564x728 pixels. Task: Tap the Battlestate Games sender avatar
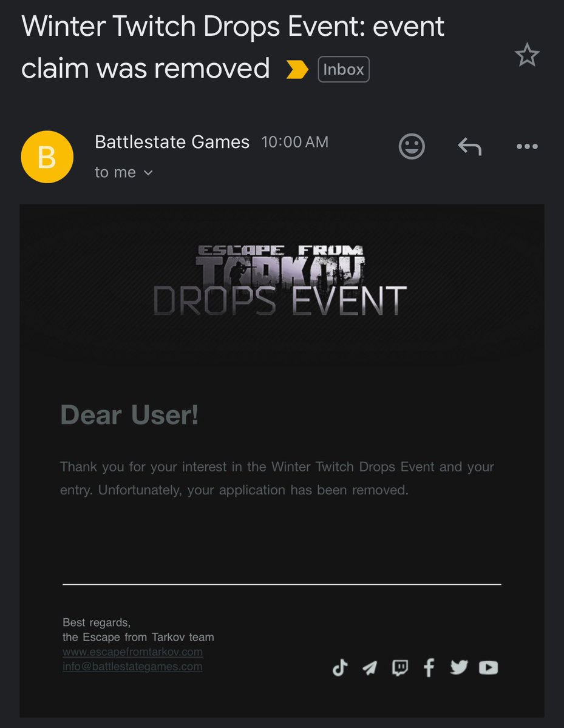tap(47, 157)
